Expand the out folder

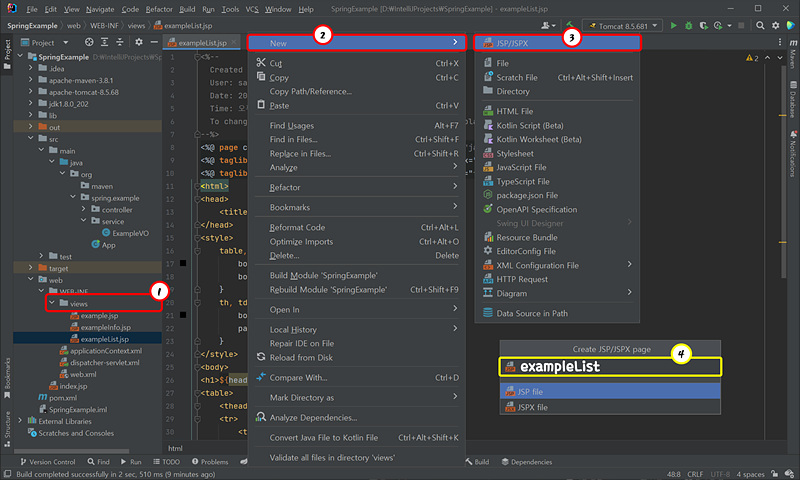[x=31, y=127]
